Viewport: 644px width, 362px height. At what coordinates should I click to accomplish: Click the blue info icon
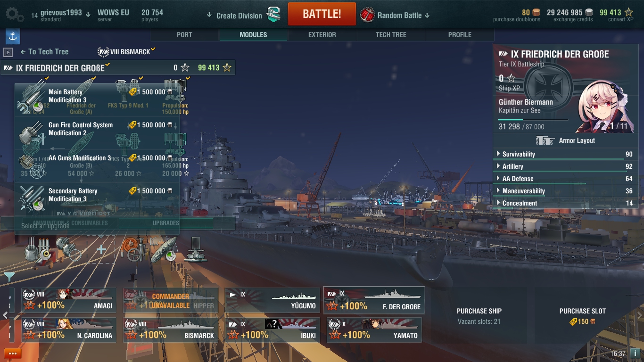pos(635,353)
